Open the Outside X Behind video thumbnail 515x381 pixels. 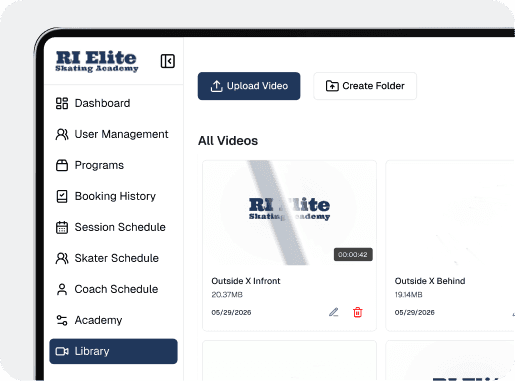[450, 213]
